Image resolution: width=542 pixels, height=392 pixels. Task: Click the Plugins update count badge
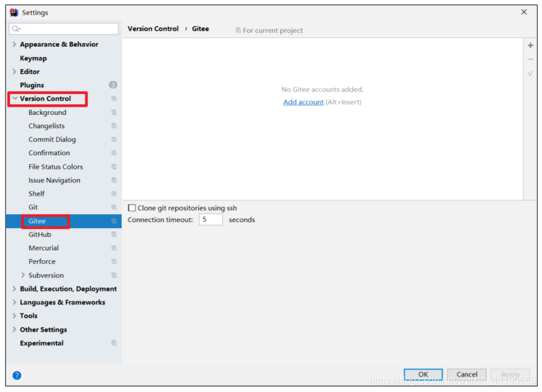coord(113,85)
